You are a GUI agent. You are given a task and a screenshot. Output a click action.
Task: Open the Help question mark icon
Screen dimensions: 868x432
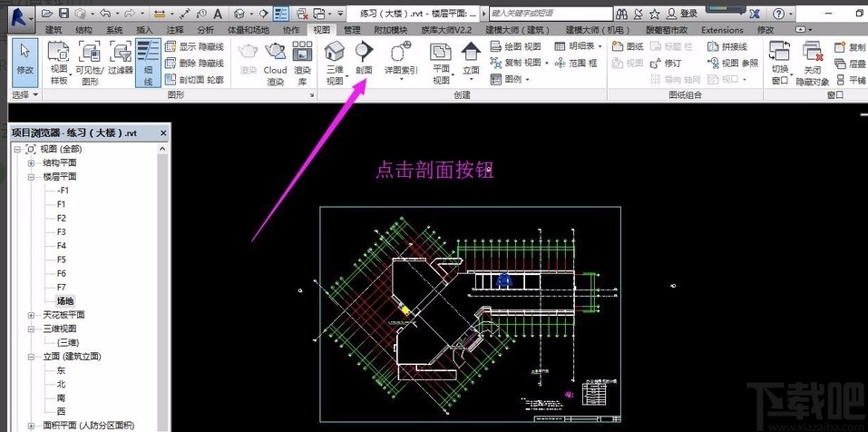click(x=778, y=14)
